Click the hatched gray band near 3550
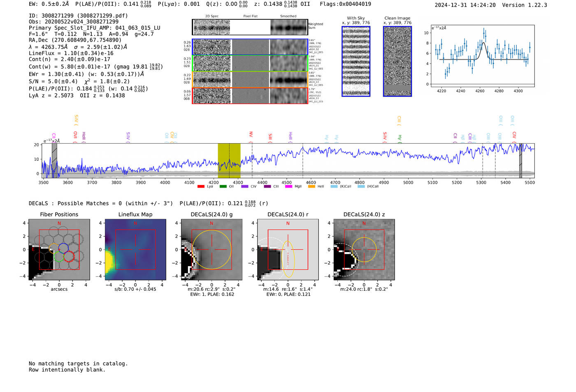The image size is (576, 392). (54, 160)
